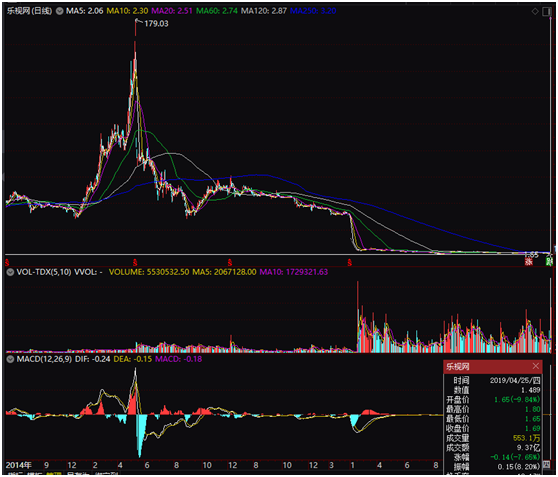Click the green marker at right chart edge
Viewport: 558px width, 477px height.
coord(549,262)
